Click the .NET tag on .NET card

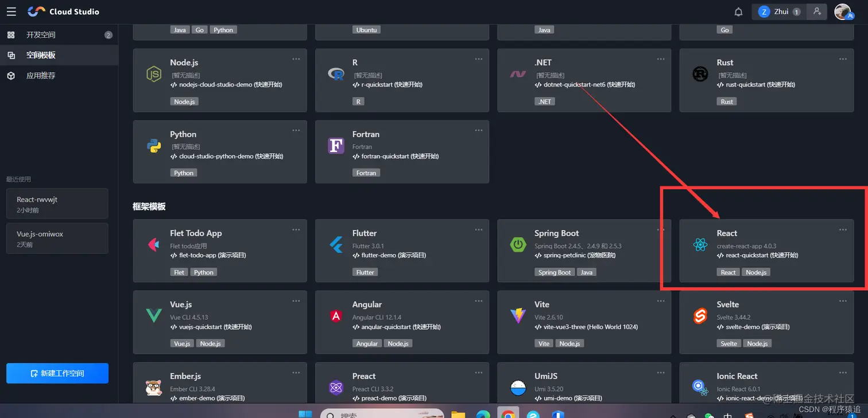tap(544, 101)
